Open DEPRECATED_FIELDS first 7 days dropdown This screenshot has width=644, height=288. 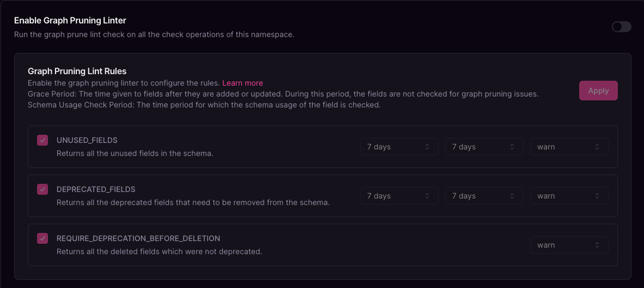tap(399, 196)
